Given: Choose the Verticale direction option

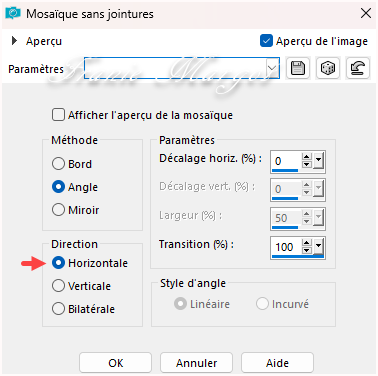Looking at the screenshot, I should 58,286.
